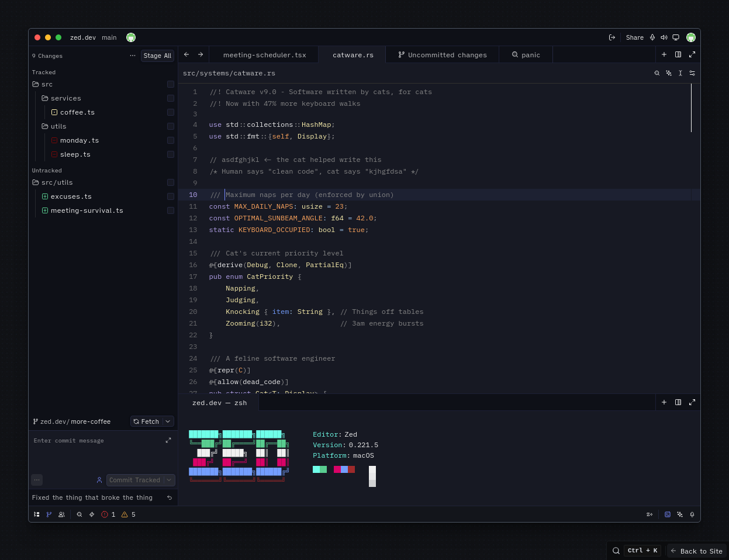Toggle the terminal panel icon in status bar
This screenshot has height=560, width=729.
[668, 514]
